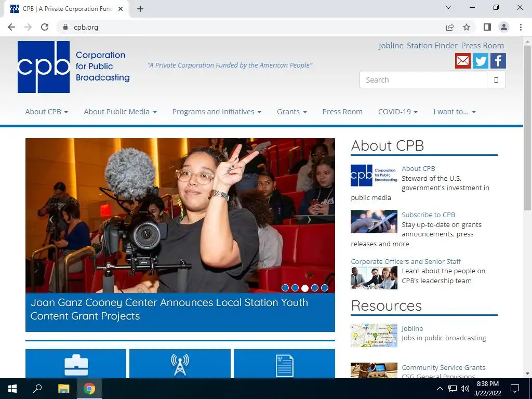
Task: Focus the Search input field
Action: (x=423, y=79)
